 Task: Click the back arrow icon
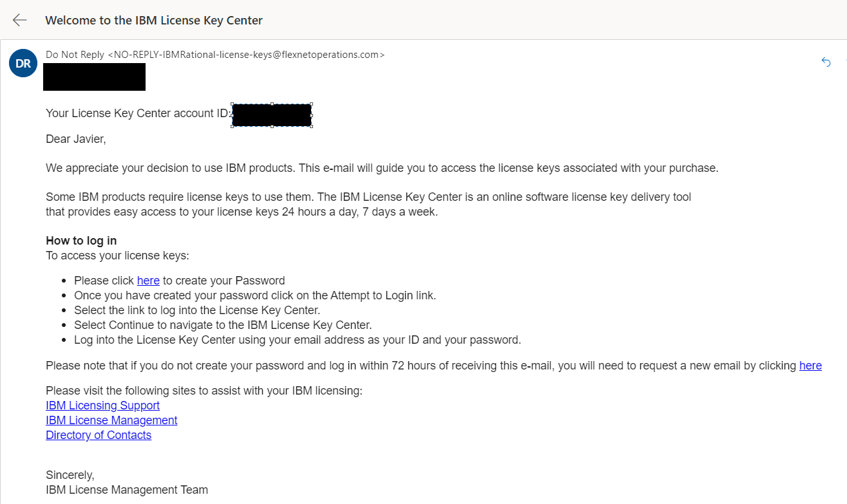pos(20,20)
